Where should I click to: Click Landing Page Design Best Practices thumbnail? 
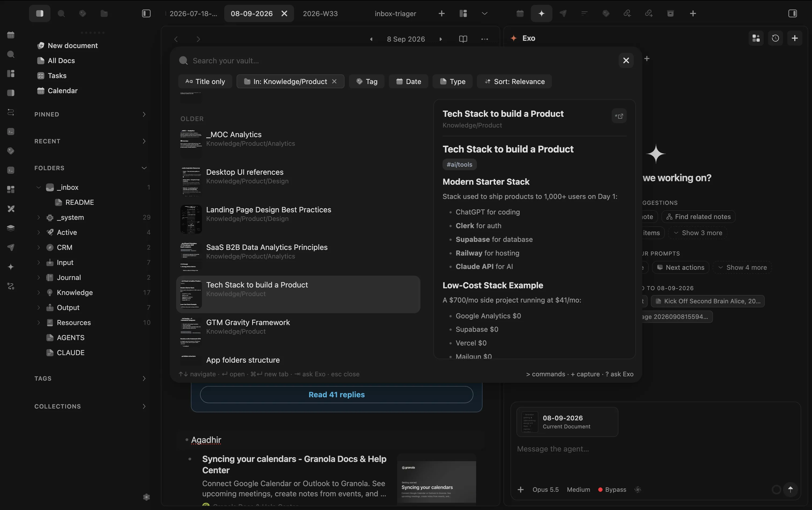[191, 219]
